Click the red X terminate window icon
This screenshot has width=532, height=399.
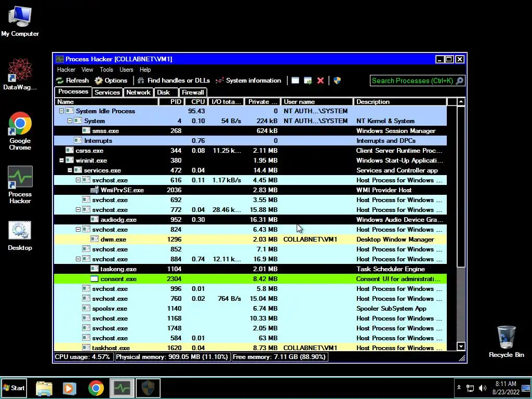pyautogui.click(x=320, y=81)
